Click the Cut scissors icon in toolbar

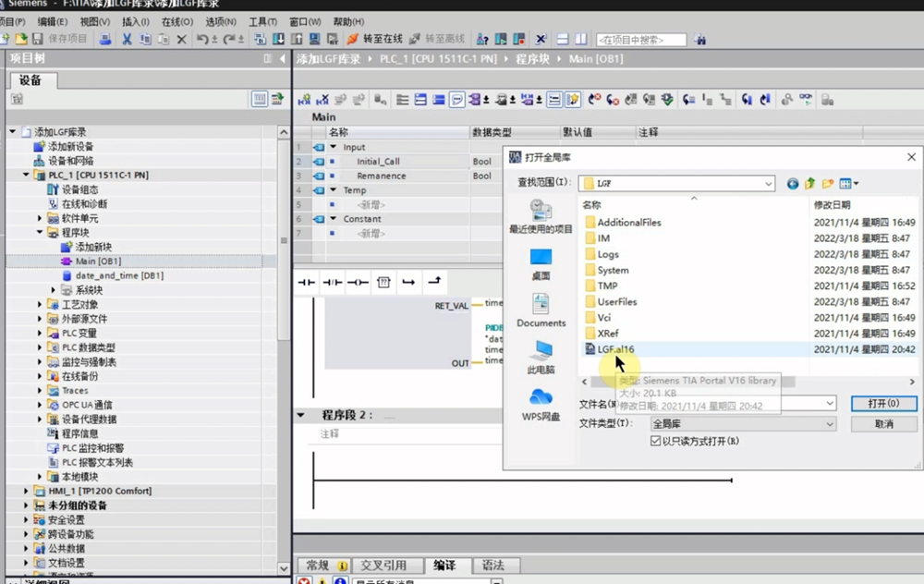pos(127,40)
